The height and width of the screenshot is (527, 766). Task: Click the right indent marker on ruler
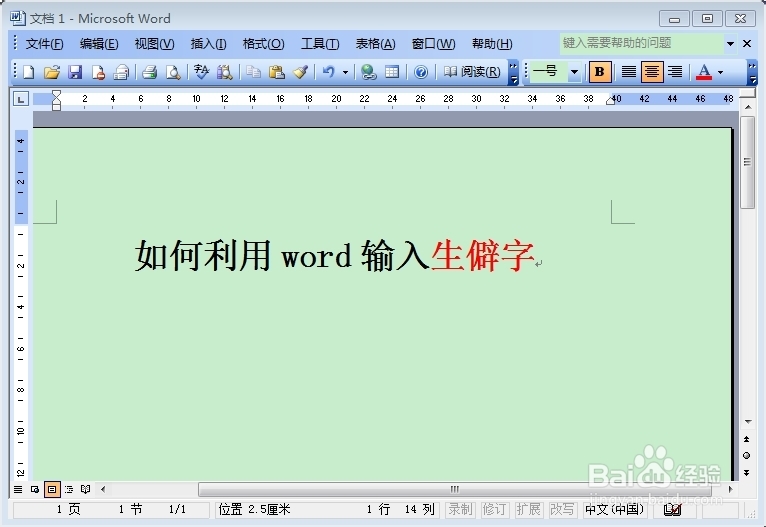(611, 100)
